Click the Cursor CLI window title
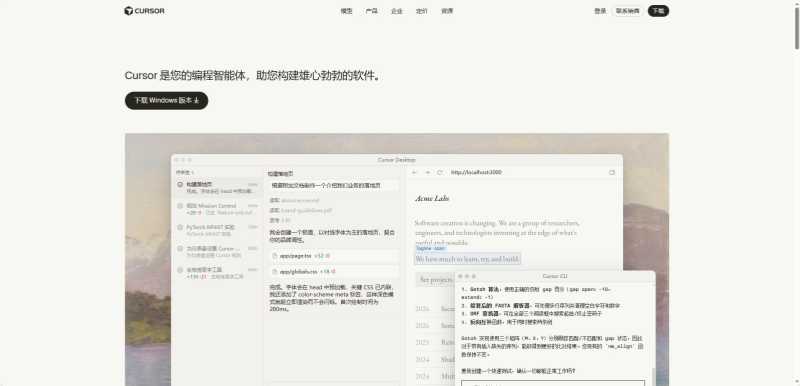Screen dimensions: 800x386 coord(555,276)
